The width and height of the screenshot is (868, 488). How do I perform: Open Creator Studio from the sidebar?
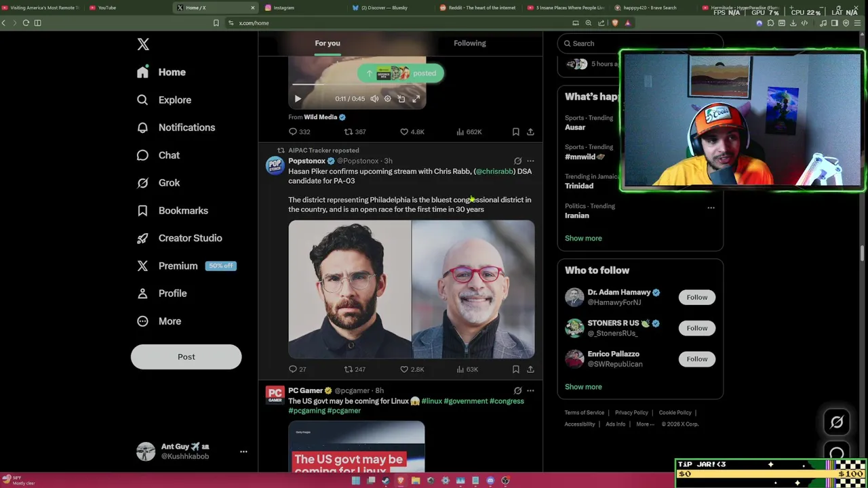point(179,238)
